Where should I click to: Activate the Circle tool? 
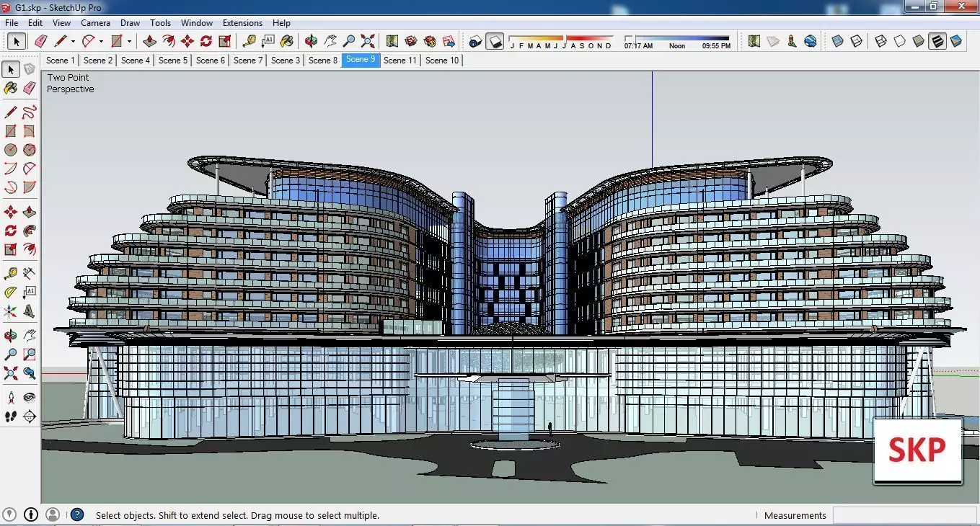[11, 150]
